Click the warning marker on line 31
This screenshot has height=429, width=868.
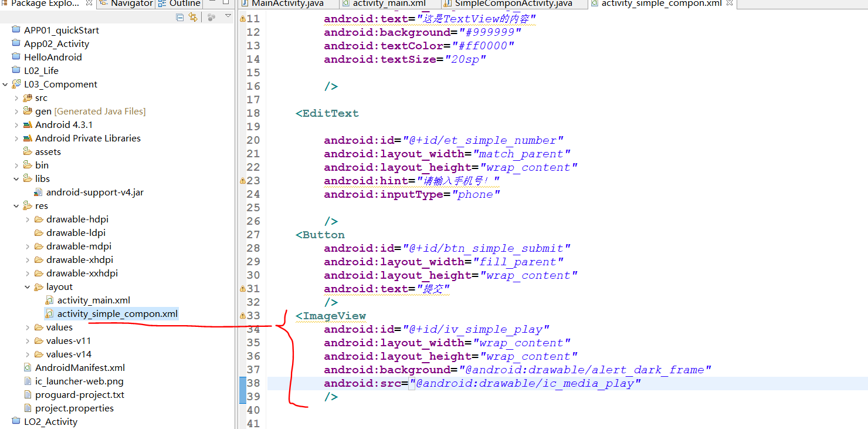(x=242, y=289)
